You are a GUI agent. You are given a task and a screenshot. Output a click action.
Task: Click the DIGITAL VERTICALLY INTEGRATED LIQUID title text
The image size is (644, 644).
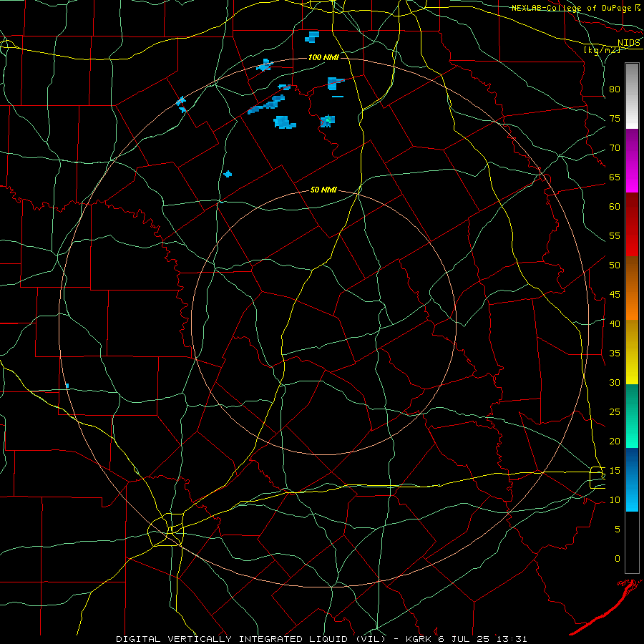point(233,639)
